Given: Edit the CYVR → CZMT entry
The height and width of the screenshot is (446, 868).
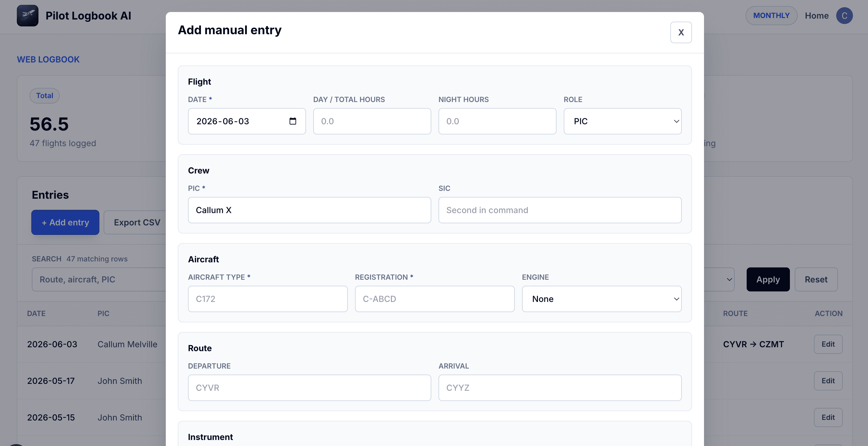Looking at the screenshot, I should 828,344.
